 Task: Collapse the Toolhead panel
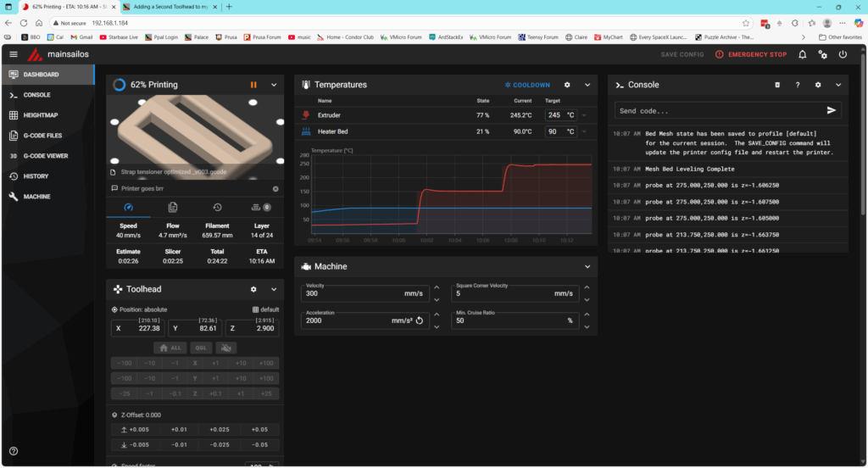(x=274, y=289)
